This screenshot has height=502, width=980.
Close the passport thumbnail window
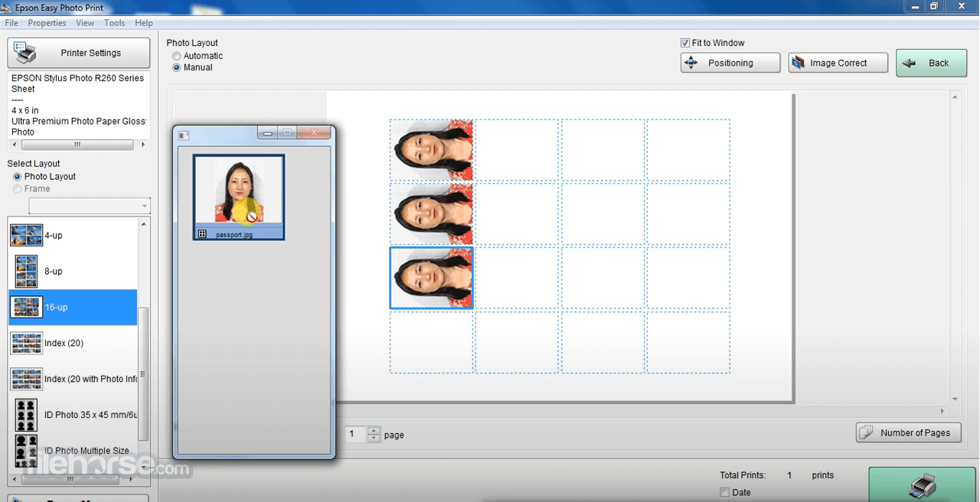coord(313,133)
